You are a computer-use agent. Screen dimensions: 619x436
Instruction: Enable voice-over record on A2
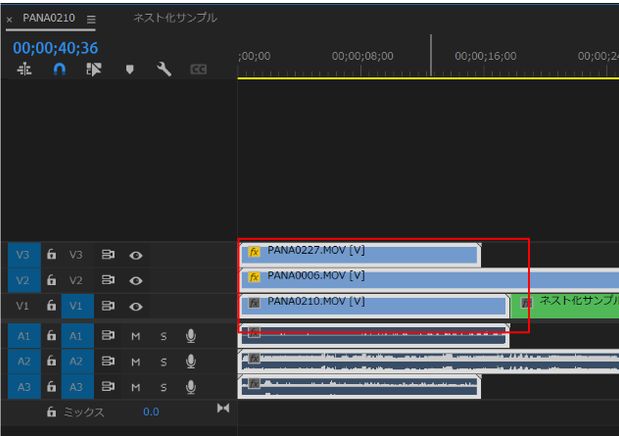(191, 361)
